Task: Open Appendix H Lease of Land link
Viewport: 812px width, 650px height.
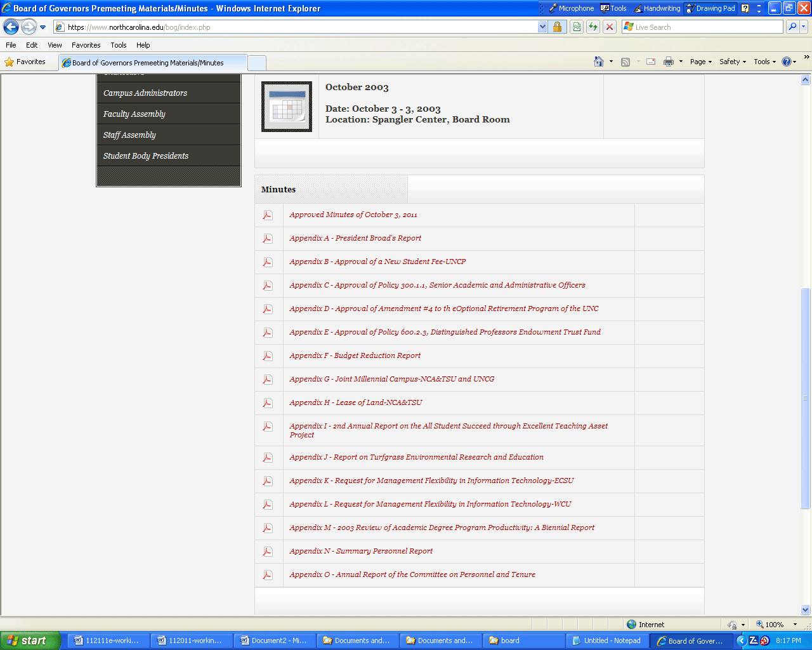Action: tap(355, 402)
